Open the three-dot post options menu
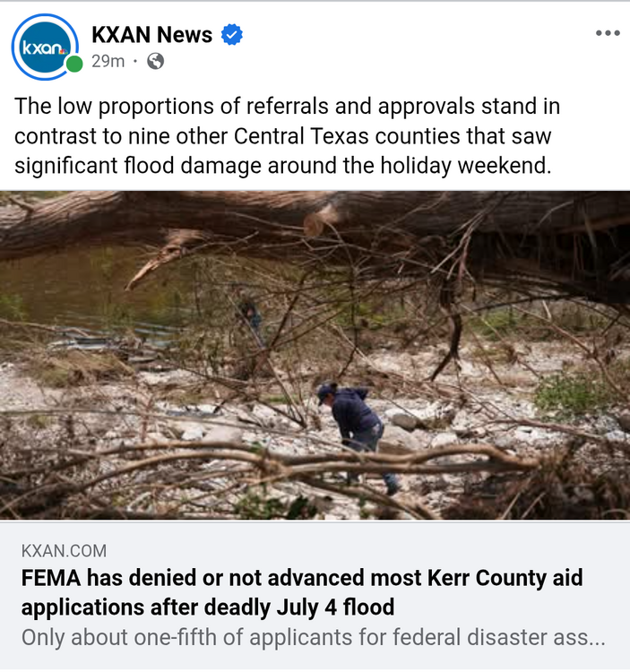 point(608,33)
